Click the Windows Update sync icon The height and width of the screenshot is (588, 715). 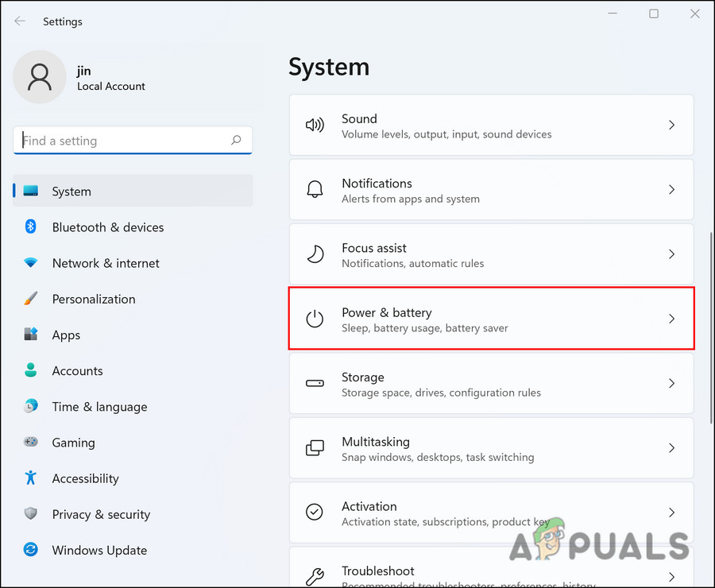[31, 550]
